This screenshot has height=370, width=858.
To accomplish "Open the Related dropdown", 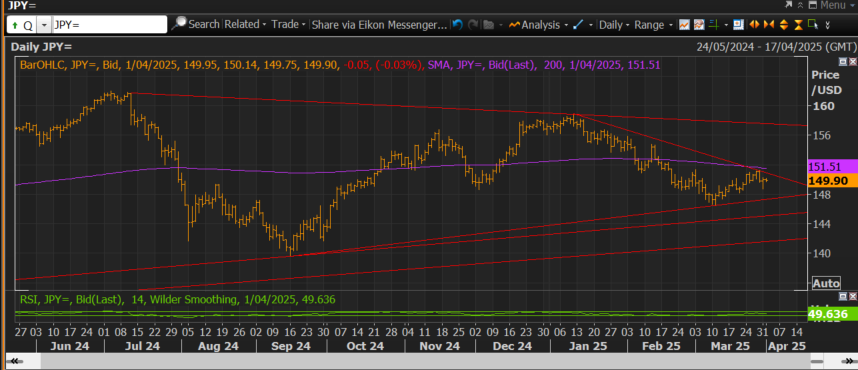I will [x=246, y=25].
